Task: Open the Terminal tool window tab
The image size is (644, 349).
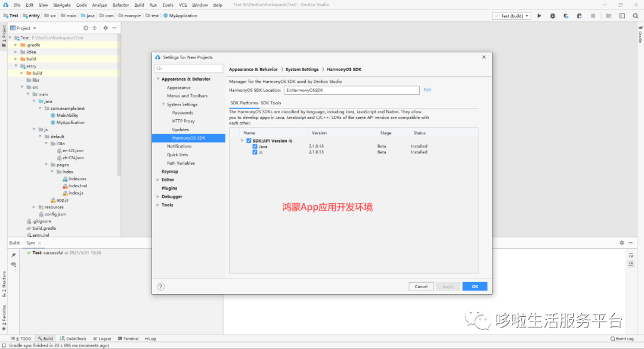Action: pyautogui.click(x=128, y=339)
